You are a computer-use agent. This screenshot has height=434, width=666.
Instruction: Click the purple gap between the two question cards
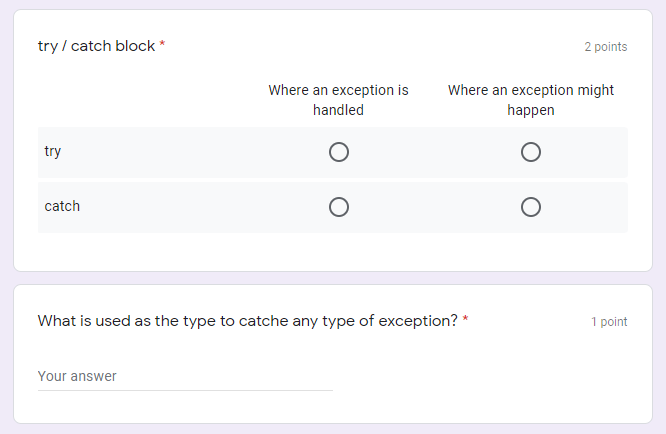333,277
